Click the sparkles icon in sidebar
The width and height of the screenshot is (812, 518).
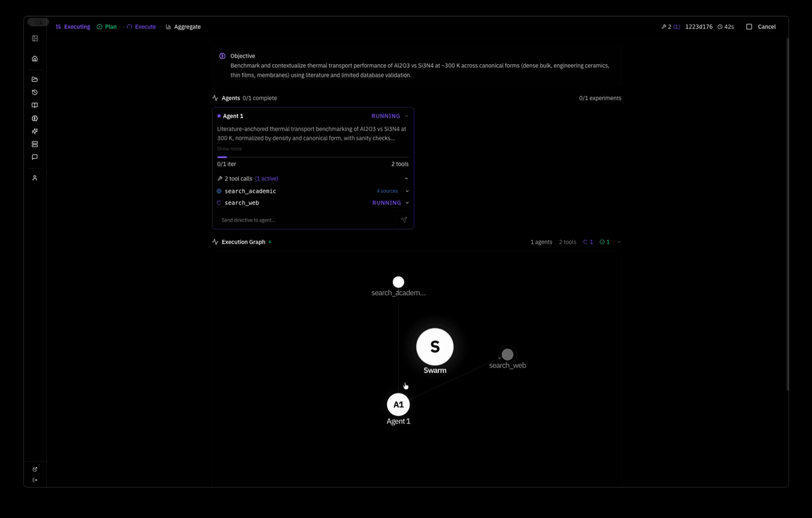click(x=35, y=131)
